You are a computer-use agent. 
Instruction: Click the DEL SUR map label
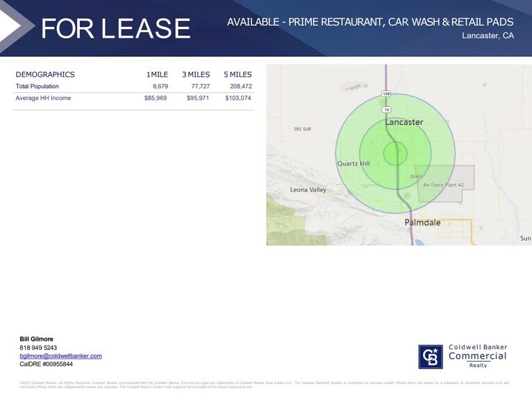tap(302, 129)
